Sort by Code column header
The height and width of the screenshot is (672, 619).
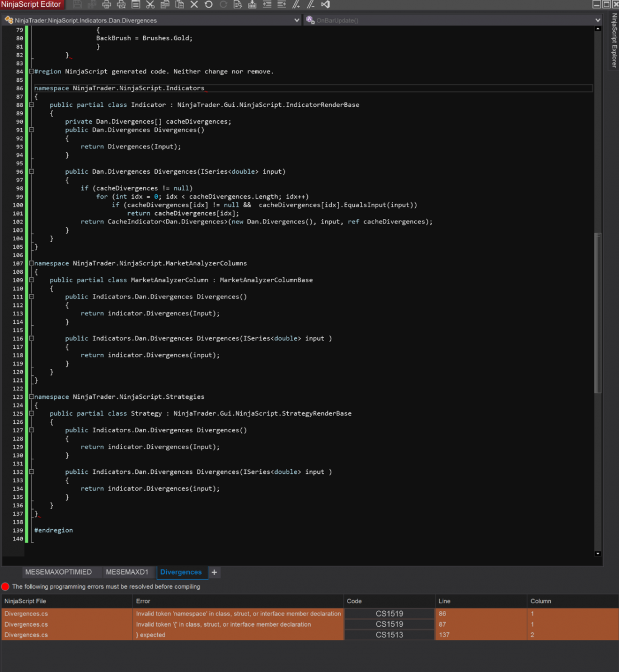pos(390,601)
